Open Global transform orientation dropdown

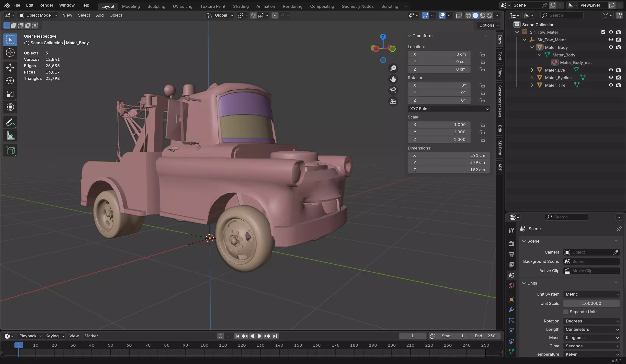tap(220, 15)
